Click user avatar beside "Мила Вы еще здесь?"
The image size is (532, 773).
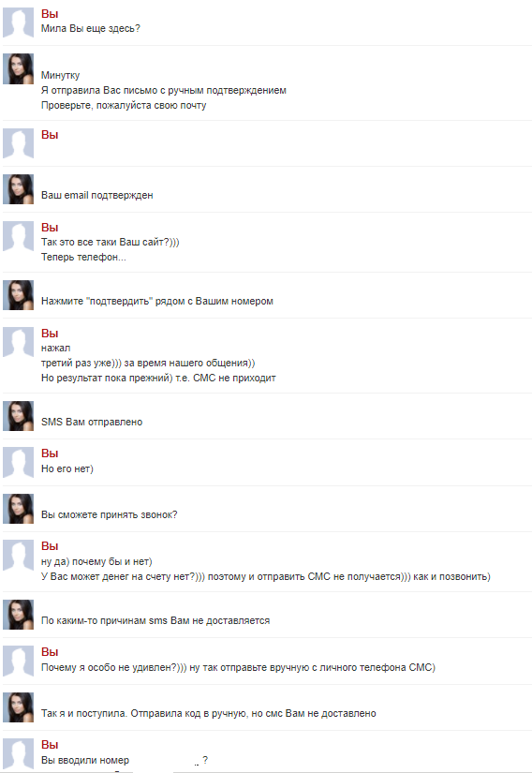(18, 22)
